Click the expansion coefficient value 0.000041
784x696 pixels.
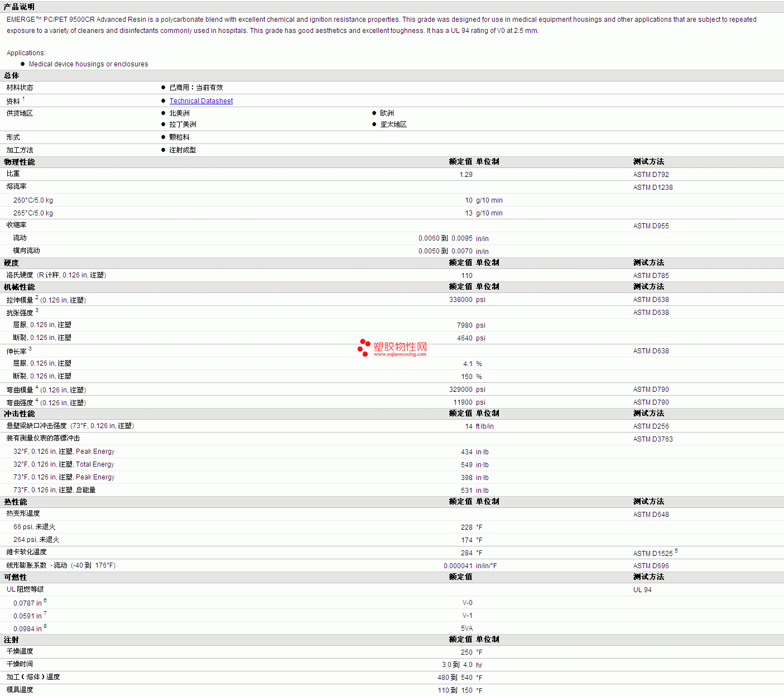coord(458,566)
